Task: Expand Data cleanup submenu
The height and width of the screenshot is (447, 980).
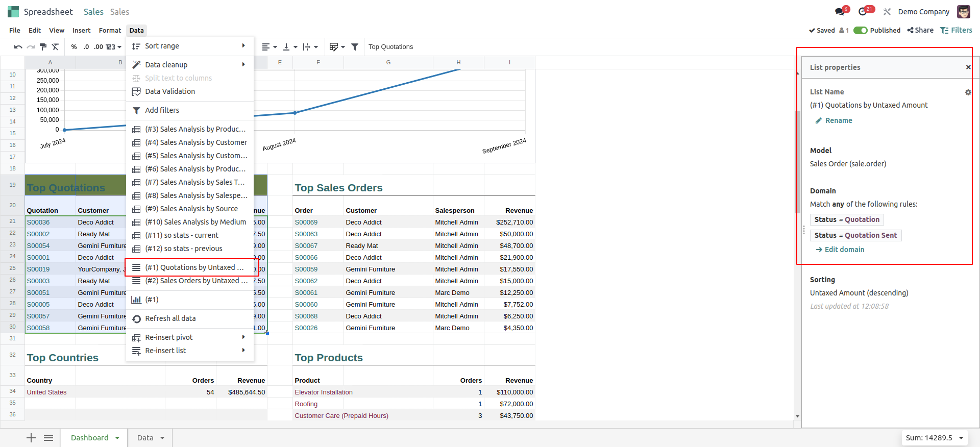Action: [x=189, y=65]
